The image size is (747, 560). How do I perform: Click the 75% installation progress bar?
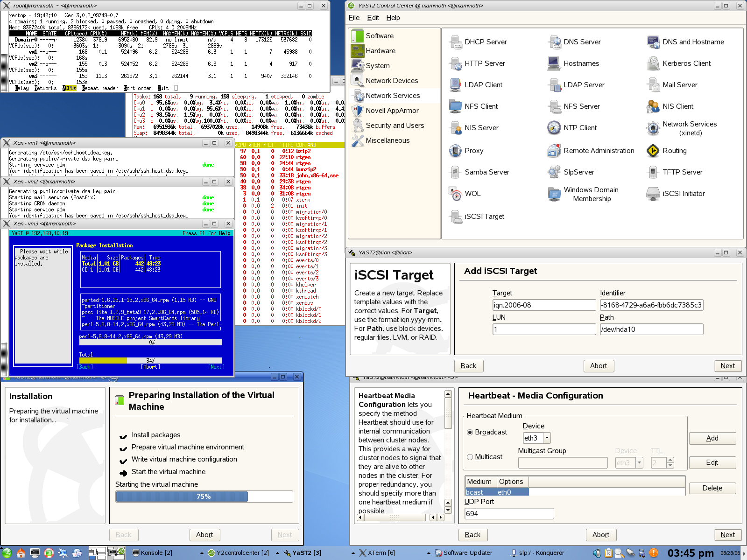204,497
